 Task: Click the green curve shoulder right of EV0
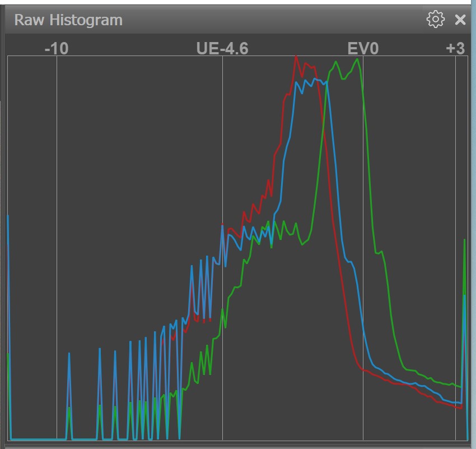click(x=381, y=252)
